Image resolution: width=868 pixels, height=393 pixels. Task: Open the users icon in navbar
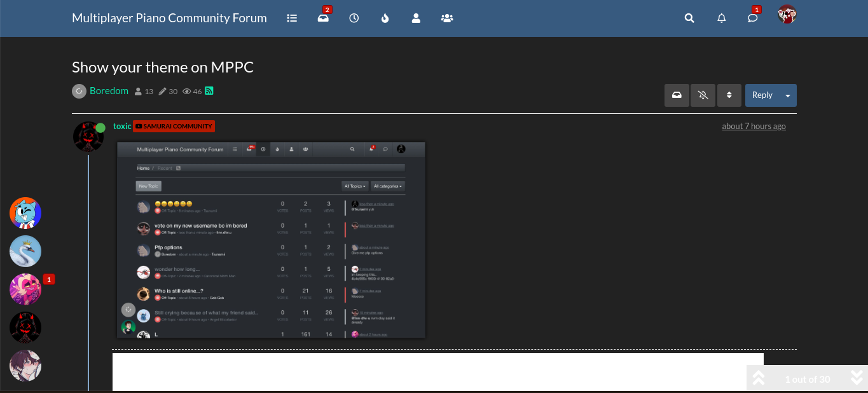pos(416,18)
